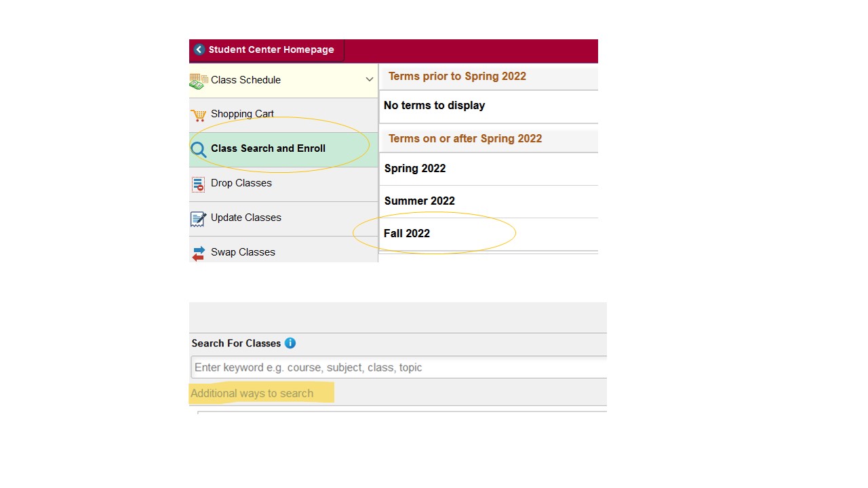Select the Drop Classes menu label
868x488 pixels.
[241, 183]
